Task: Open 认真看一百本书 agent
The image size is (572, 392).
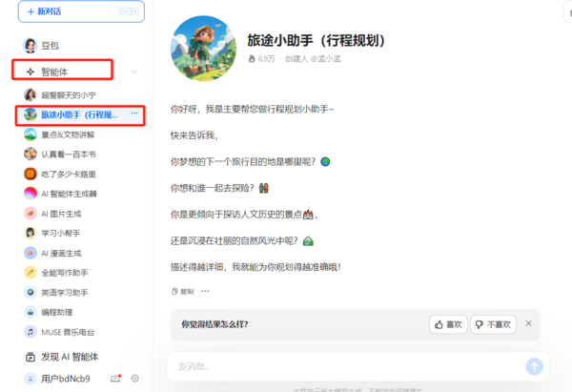Action: (69, 155)
